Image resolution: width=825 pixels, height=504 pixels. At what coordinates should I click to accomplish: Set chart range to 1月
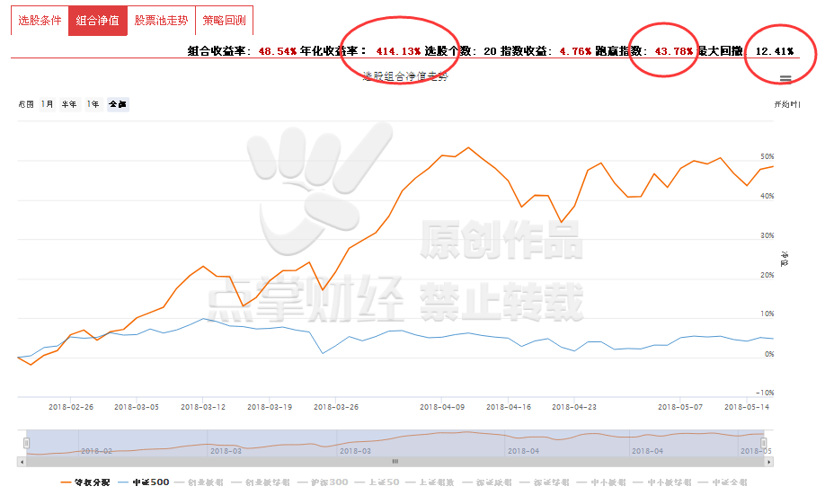pyautogui.click(x=48, y=104)
